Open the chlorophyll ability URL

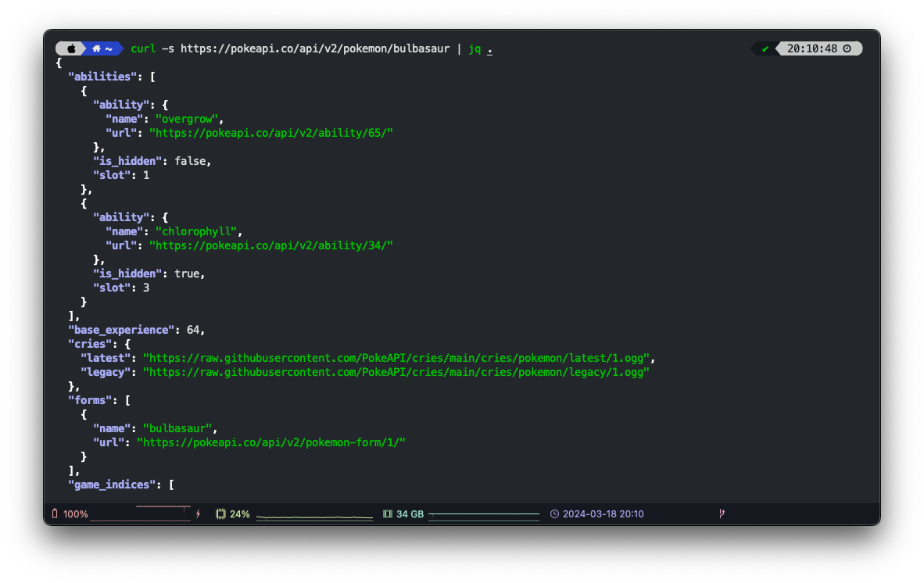tap(270, 245)
